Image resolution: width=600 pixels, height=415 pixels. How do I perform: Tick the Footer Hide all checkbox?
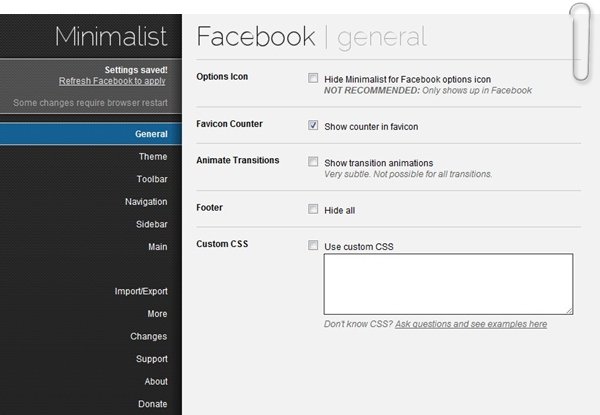point(313,209)
